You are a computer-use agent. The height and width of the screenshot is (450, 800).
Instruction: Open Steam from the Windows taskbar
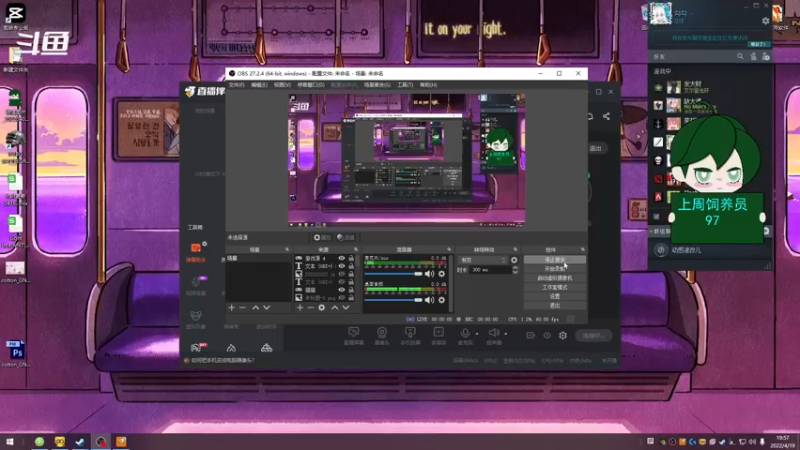pyautogui.click(x=80, y=441)
